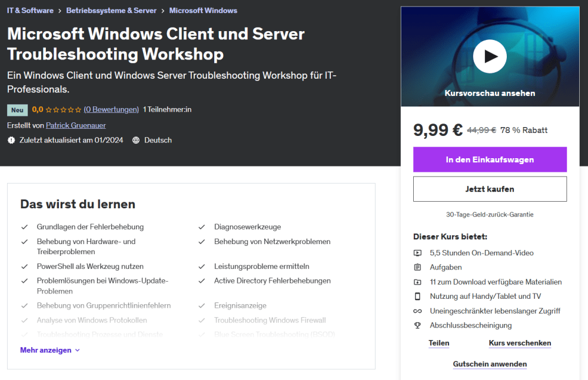
Task: Click the globe language icon
Action: tap(136, 141)
